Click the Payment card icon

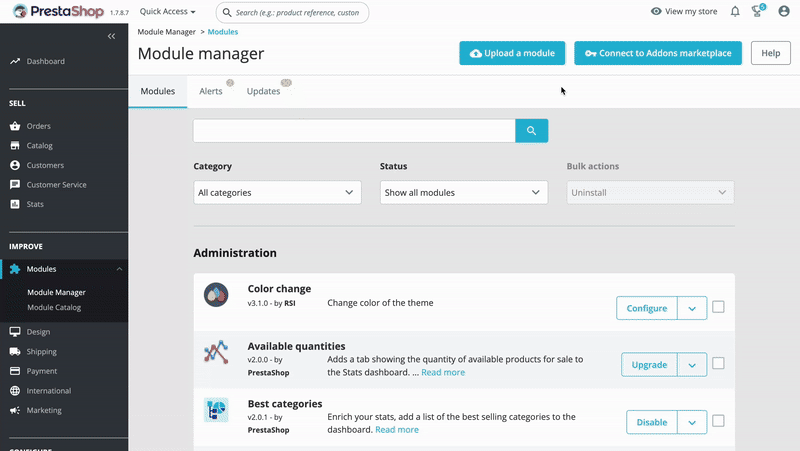tap(15, 371)
